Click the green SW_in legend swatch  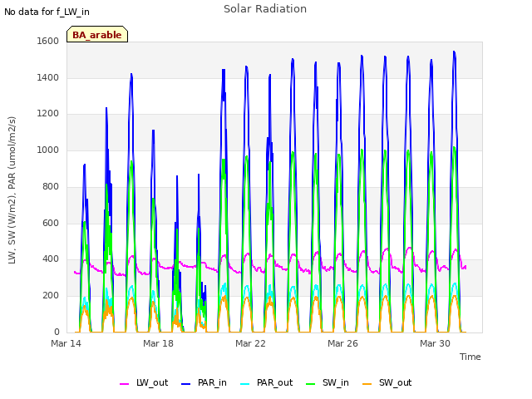click(311, 384)
